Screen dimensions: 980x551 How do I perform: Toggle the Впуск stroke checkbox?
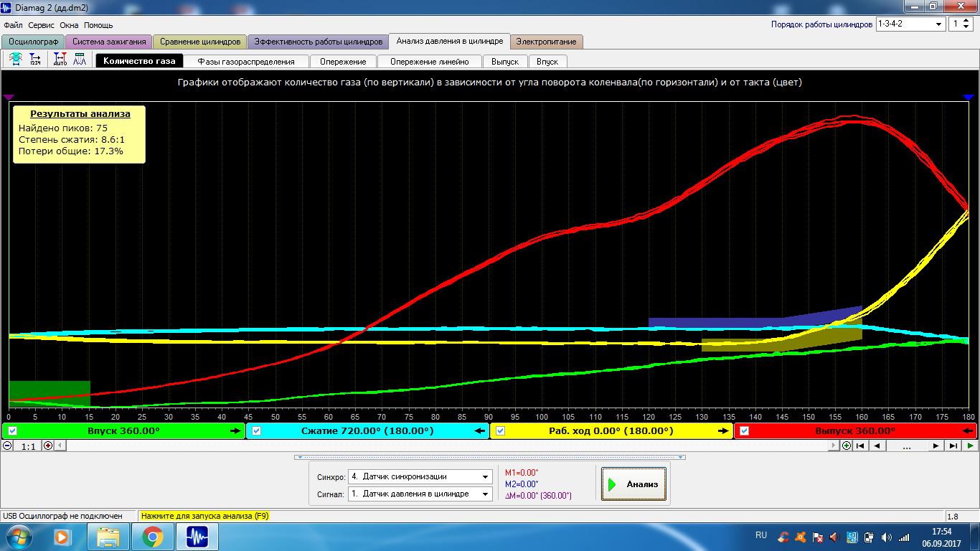(12, 431)
